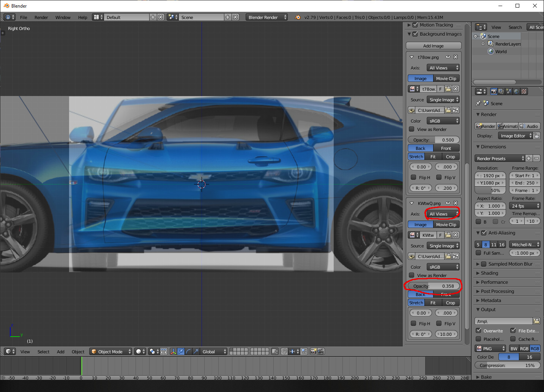Open the Render menu in top bar
Screen dimensions: 544x392
click(x=41, y=17)
